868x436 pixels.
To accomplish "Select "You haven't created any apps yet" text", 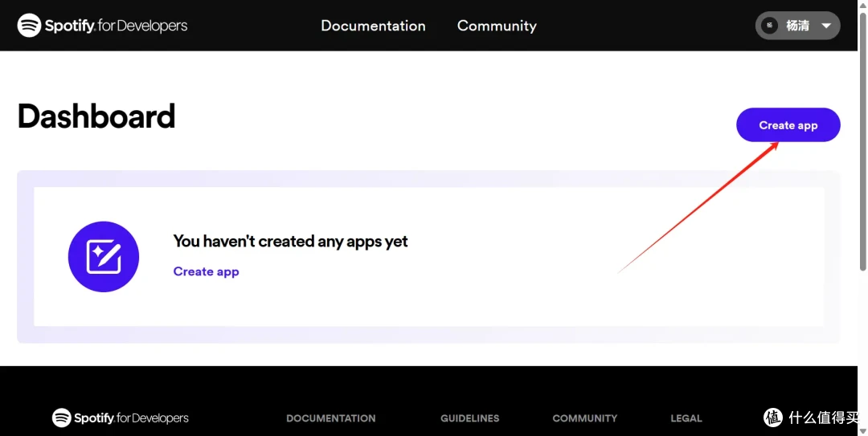I will [291, 241].
